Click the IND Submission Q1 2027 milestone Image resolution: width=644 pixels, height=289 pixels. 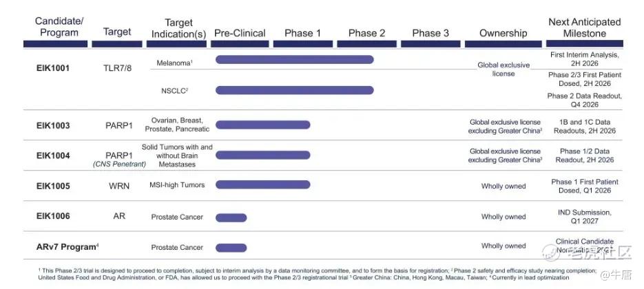coord(584,216)
